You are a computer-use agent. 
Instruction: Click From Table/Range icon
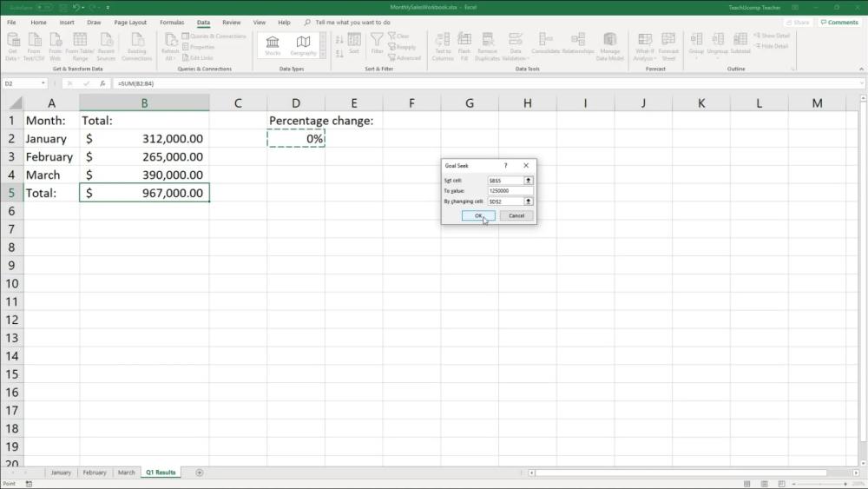(80, 46)
